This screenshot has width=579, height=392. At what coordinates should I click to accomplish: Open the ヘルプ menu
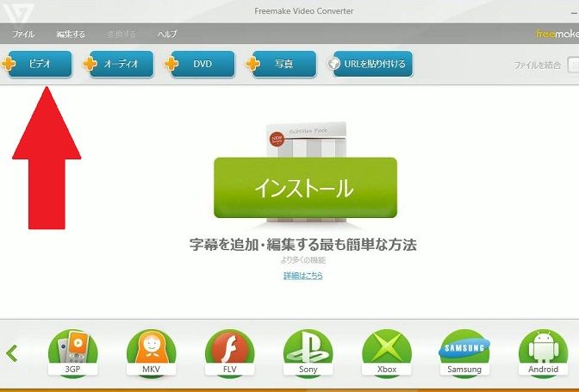tap(167, 34)
